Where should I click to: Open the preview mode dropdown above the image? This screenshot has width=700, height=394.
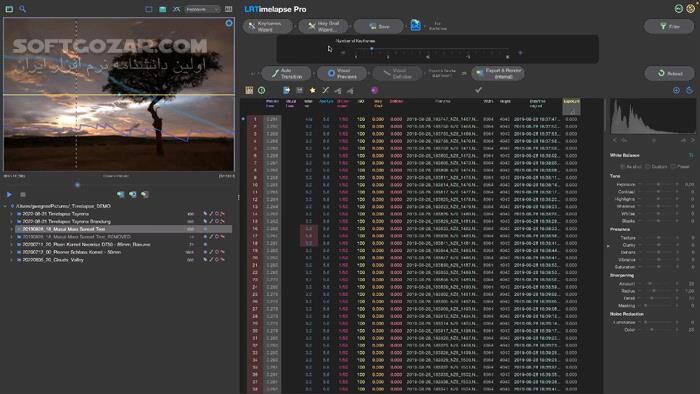(x=202, y=9)
